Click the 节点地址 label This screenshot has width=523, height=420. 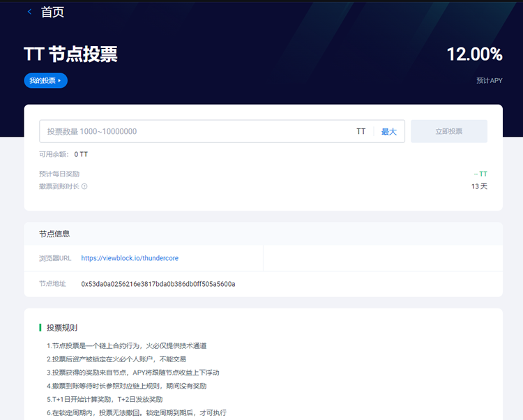click(x=52, y=284)
